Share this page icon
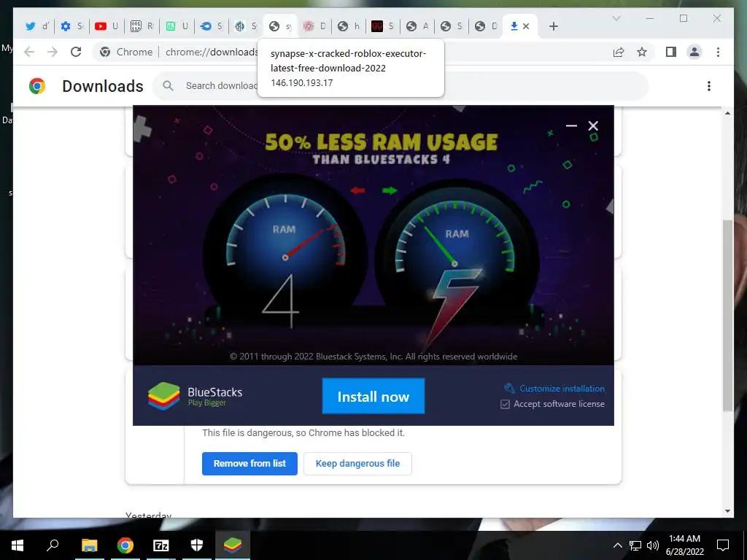747x560 pixels. pyautogui.click(x=619, y=52)
